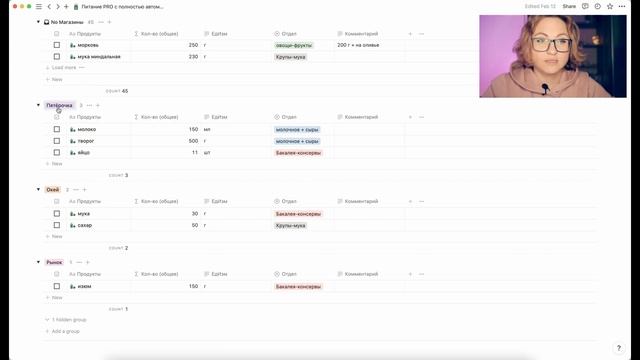Check the мука миндальная row checkbox
This screenshot has width=640, height=360.
tap(57, 56)
